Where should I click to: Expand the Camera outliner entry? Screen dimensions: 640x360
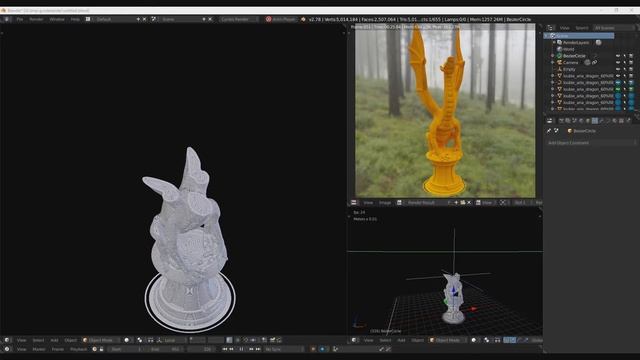click(x=553, y=62)
